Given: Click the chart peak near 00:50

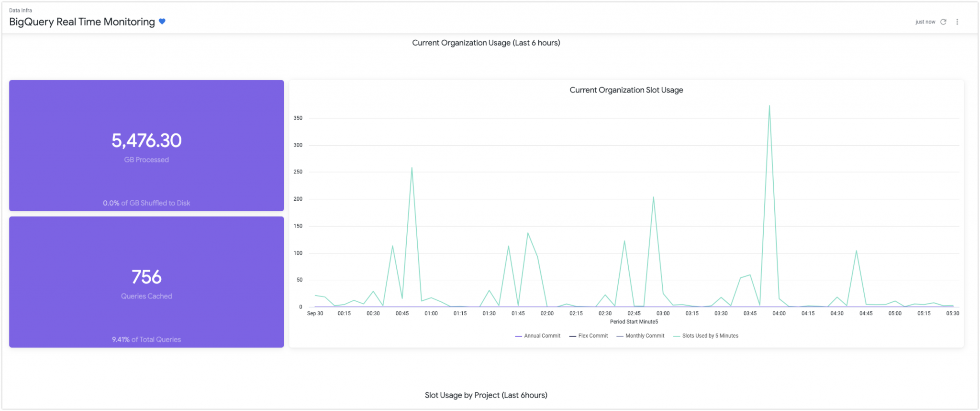Looking at the screenshot, I should click(412, 168).
